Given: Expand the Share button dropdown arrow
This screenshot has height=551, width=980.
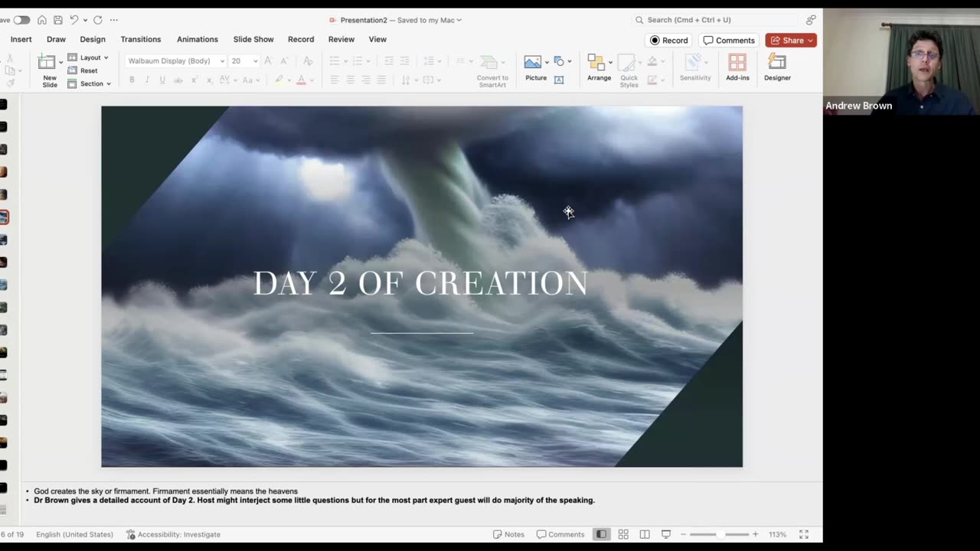Looking at the screenshot, I should (810, 40).
